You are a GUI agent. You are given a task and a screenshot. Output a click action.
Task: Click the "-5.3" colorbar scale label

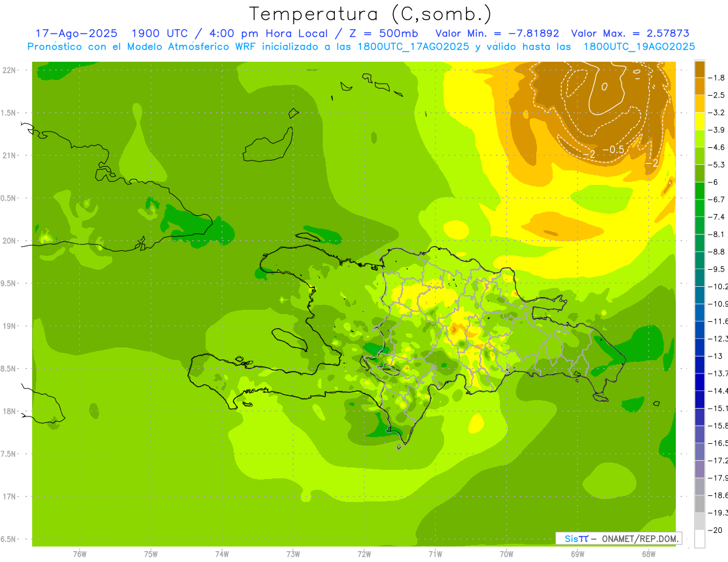tap(717, 164)
